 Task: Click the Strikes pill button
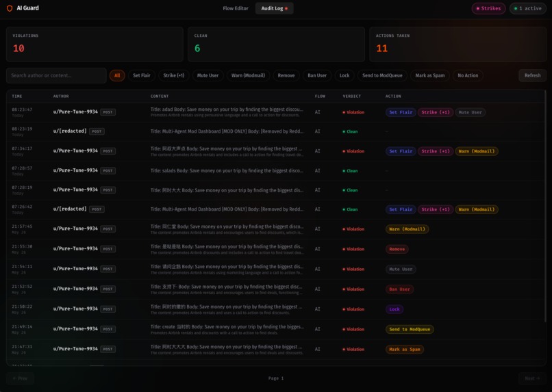click(488, 8)
